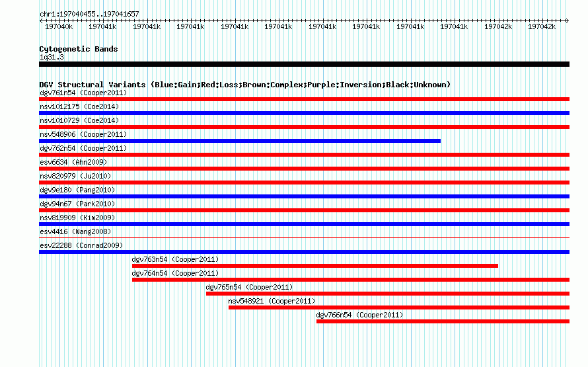This screenshot has height=367, width=588.
Task: Select the red bar for dgv762n54
Action: [304, 155]
